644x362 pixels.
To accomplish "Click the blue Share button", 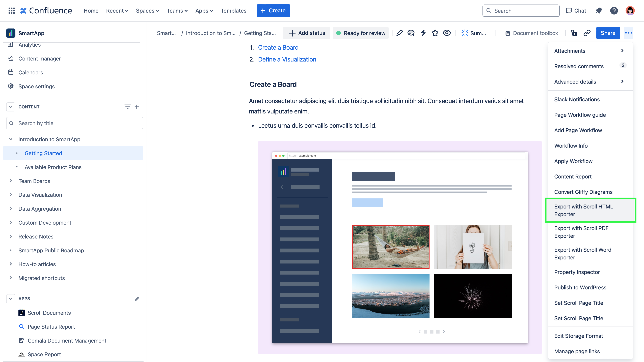I will click(x=608, y=33).
